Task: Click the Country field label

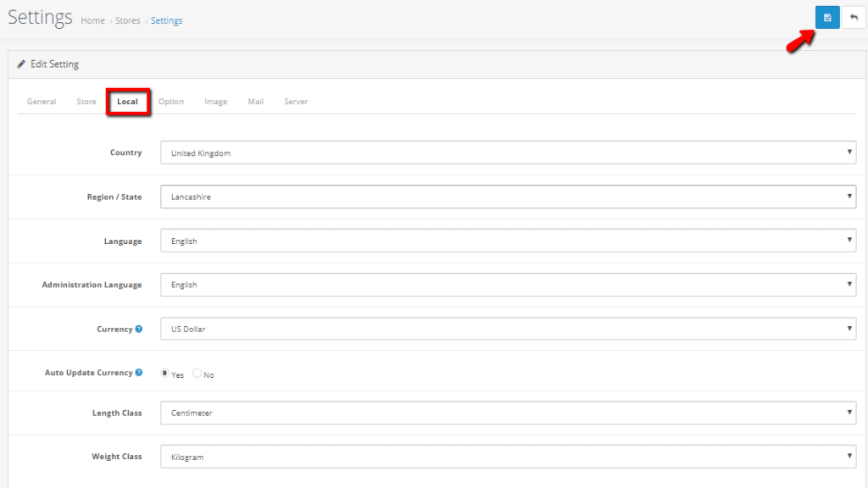Action: [126, 152]
